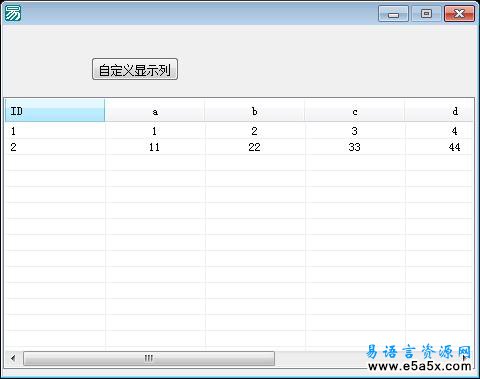Select the row with ID 2
This screenshot has height=379, width=480.
coord(239,147)
